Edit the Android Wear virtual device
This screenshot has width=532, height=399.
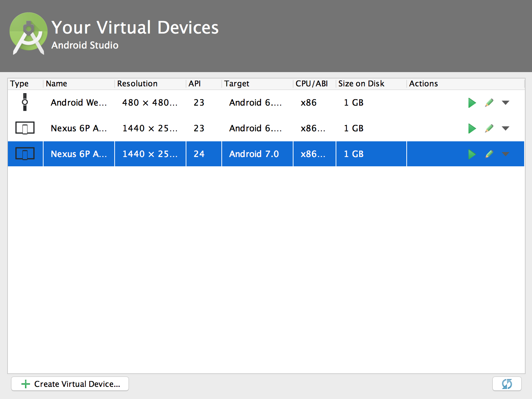point(489,103)
